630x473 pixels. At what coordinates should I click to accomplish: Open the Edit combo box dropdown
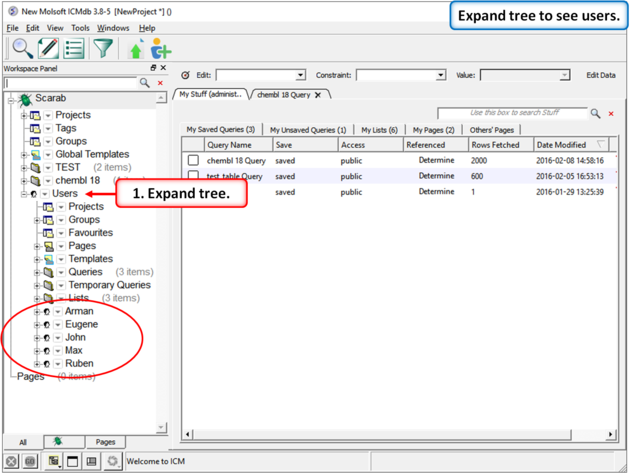point(300,76)
